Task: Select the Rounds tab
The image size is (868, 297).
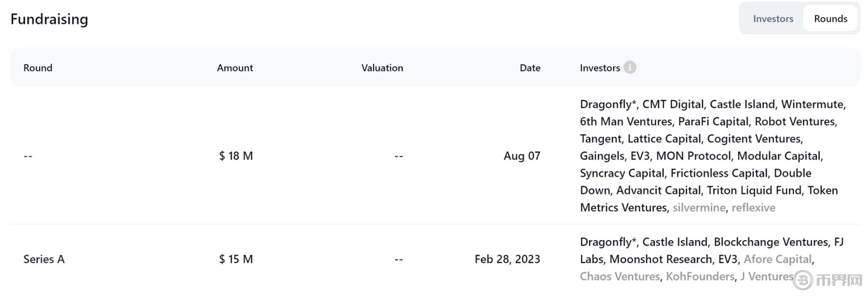Action: (x=830, y=19)
